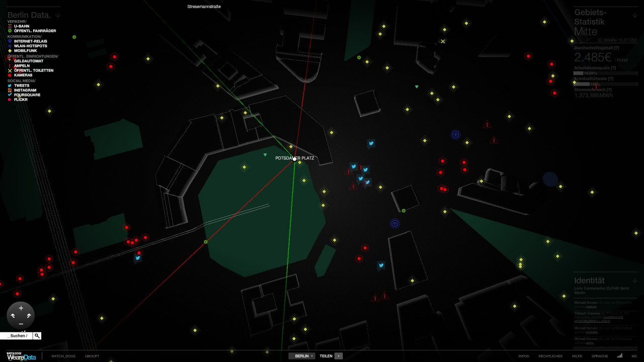This screenshot has width=644, height=362.
Task: Click the Stresemannstraße street label
Action: [x=204, y=7]
